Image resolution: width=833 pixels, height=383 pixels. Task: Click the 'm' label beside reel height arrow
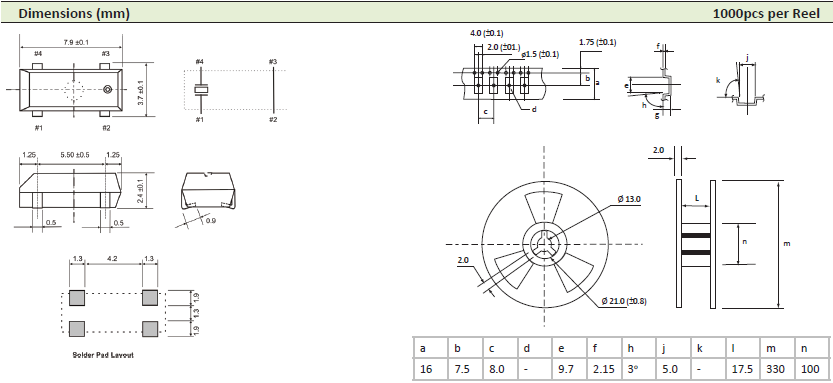[x=787, y=243]
